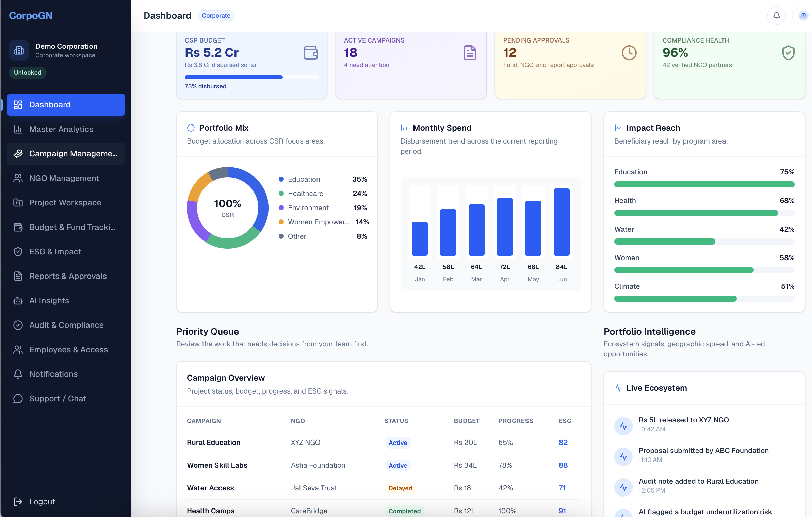Screen dimensions: 812x517
Task: Click the bar chart icon beside Monthly Spend
Action: pos(404,128)
